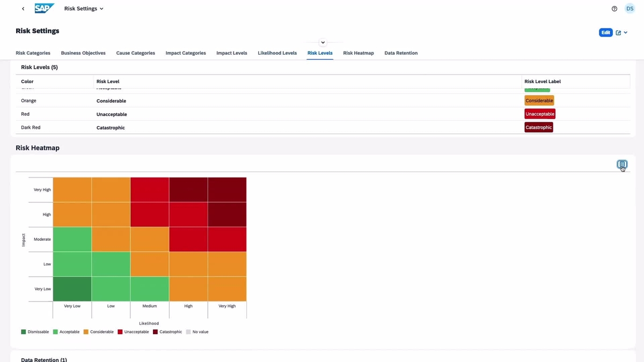The width and height of the screenshot is (644, 362).
Task: Click the Catastrophic risk level label badge
Action: [x=538, y=127]
